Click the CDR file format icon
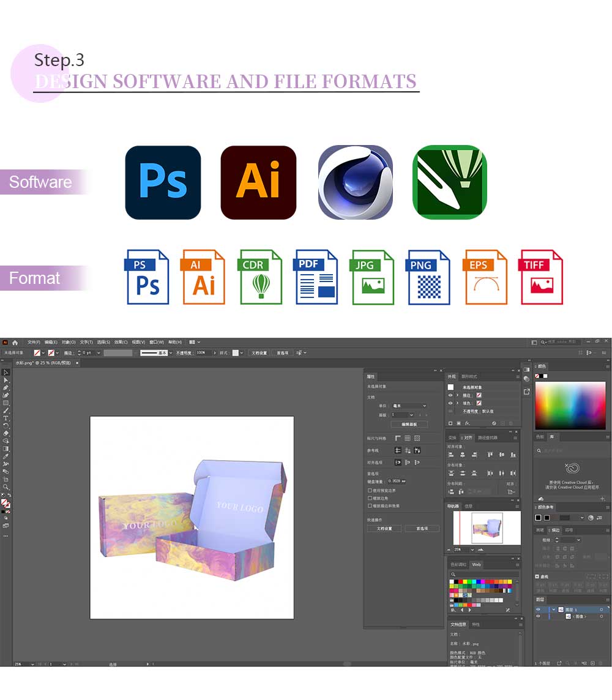Viewport: 612px width, 700px height. 261,277
